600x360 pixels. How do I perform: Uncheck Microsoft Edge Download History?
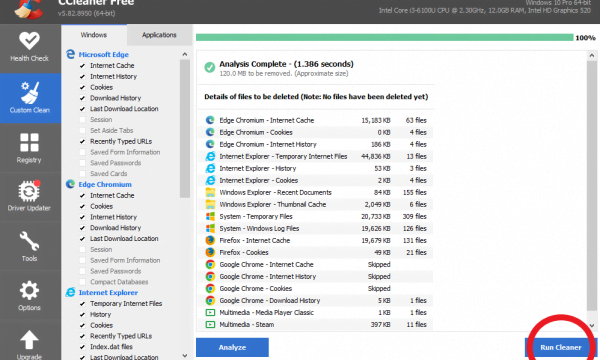pyautogui.click(x=82, y=98)
